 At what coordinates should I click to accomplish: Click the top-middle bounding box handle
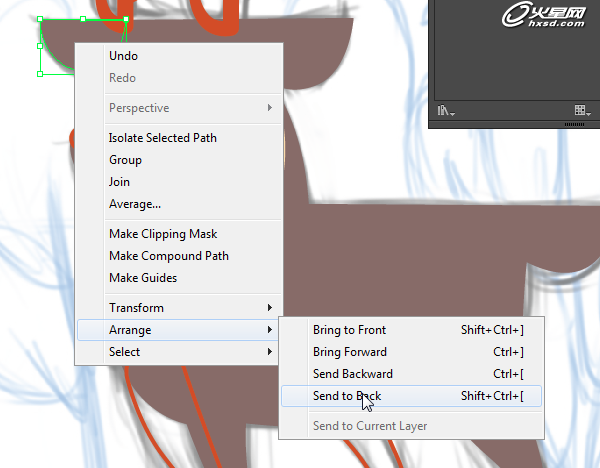click(83, 19)
